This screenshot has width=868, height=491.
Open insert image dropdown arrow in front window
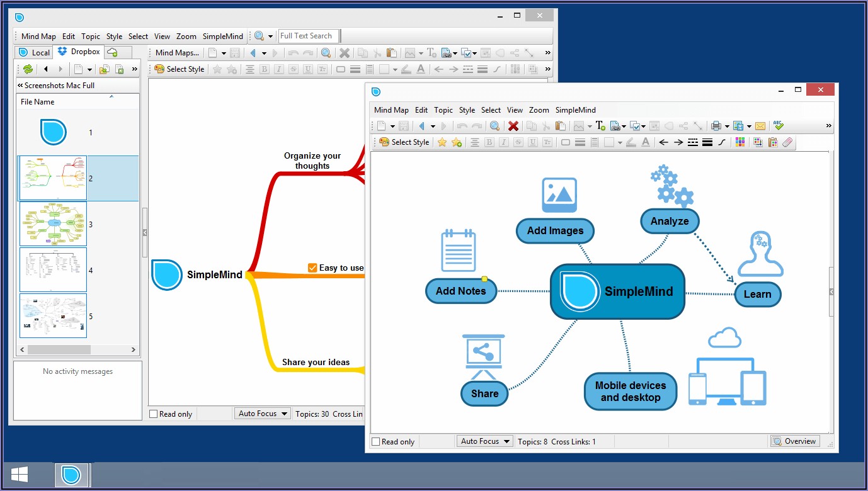tap(590, 126)
